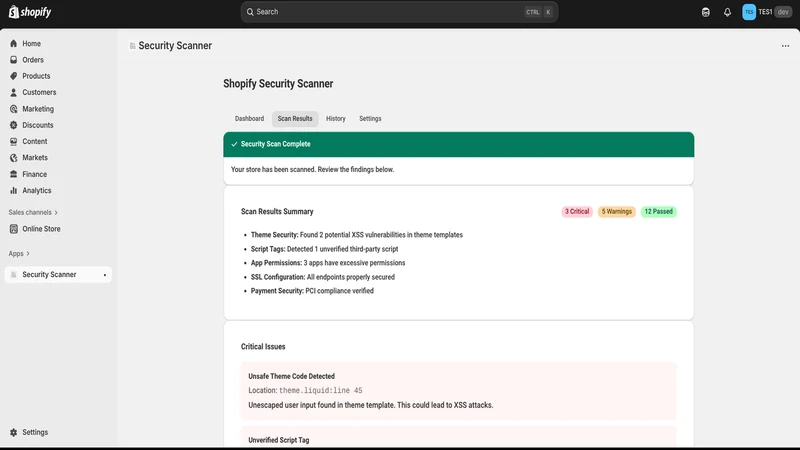Open the scanner Settings tab
Screen dimensions: 800x450
[x=370, y=118]
